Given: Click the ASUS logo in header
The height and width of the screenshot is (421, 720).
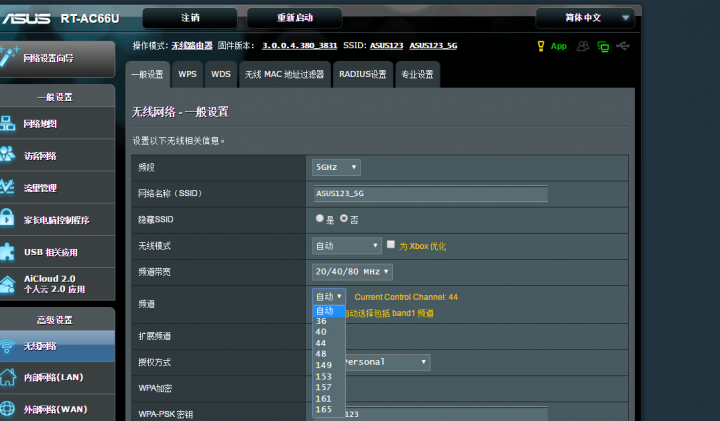Looking at the screenshot, I should [x=25, y=18].
